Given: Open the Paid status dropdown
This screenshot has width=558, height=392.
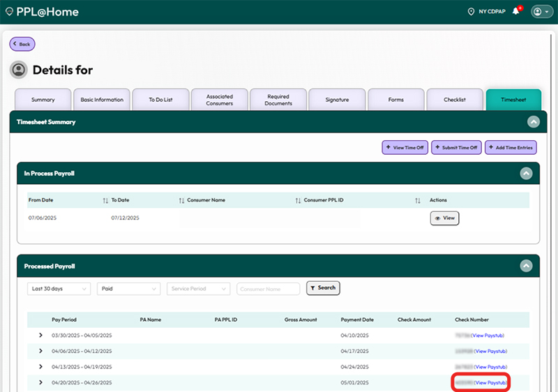Looking at the screenshot, I should click(x=129, y=289).
